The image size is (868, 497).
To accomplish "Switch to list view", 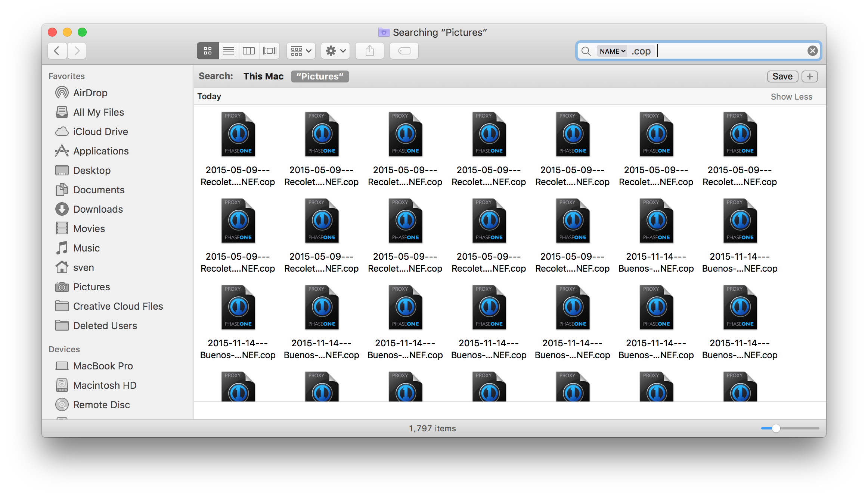I will point(229,51).
